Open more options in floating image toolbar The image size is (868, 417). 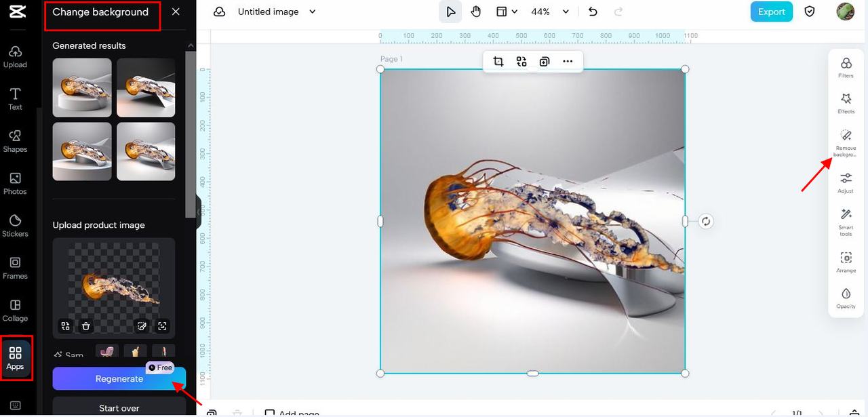click(568, 62)
